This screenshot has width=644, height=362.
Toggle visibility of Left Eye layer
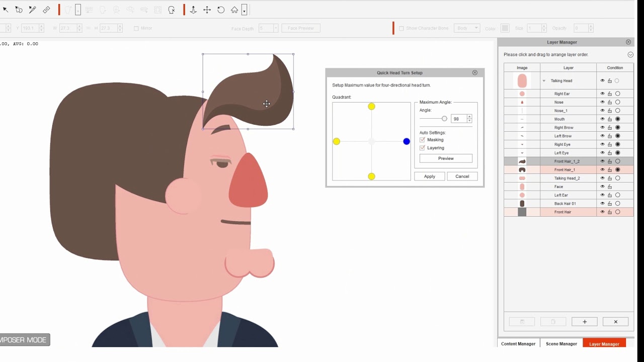[602, 153]
